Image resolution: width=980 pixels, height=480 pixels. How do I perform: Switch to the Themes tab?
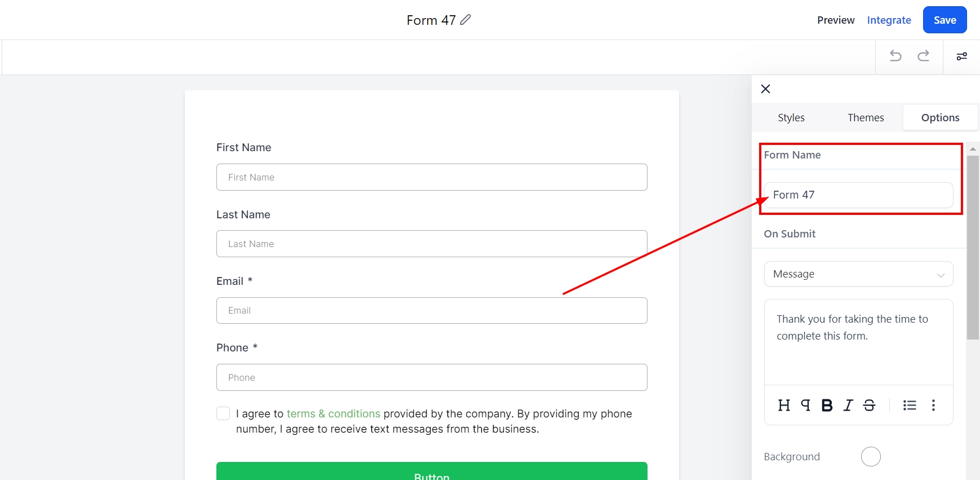click(866, 118)
